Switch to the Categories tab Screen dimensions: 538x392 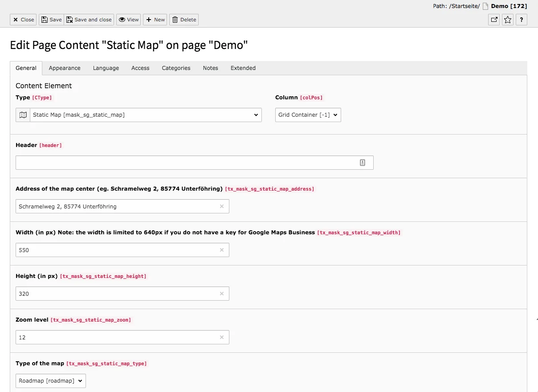(x=175, y=68)
